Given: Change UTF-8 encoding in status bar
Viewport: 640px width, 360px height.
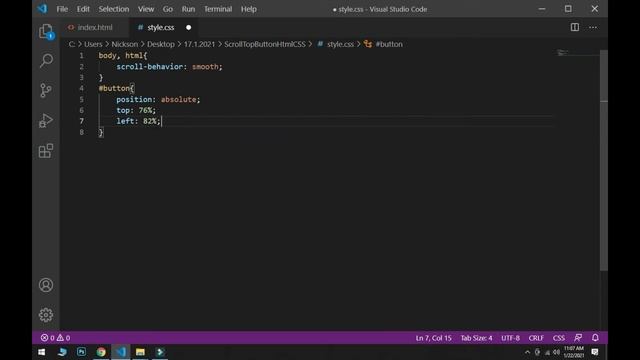Looking at the screenshot, I should 510,338.
